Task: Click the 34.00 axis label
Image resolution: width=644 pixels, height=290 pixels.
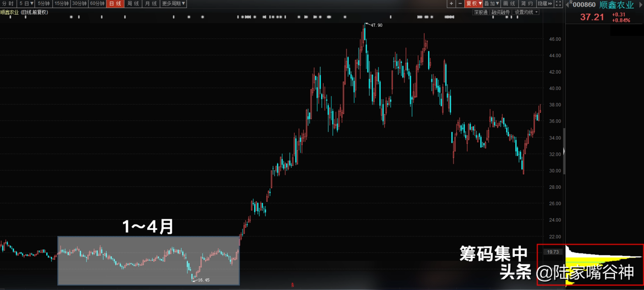Action: [x=555, y=138]
